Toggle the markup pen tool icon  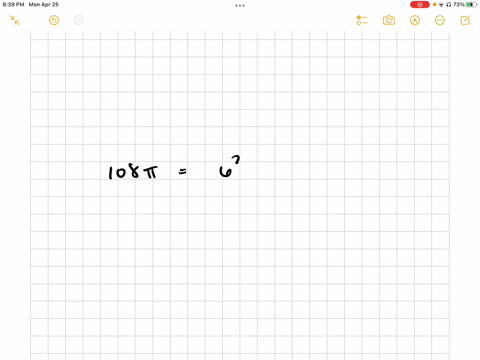[x=415, y=20]
